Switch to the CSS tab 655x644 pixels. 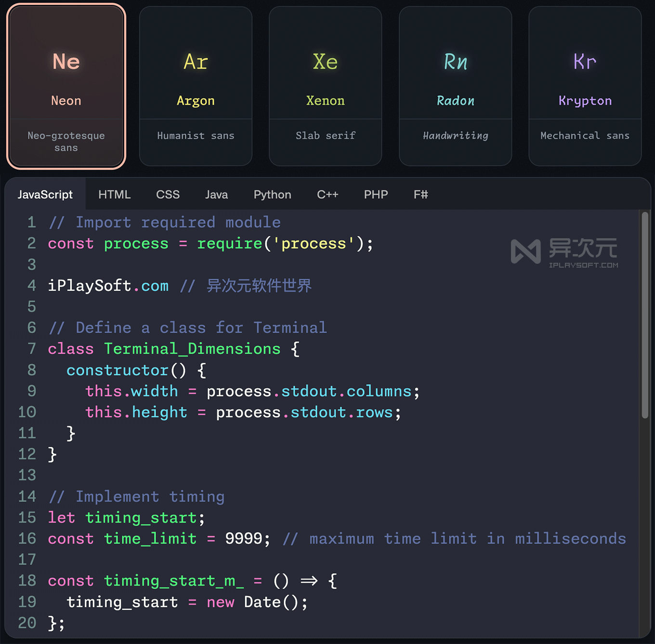click(x=168, y=194)
